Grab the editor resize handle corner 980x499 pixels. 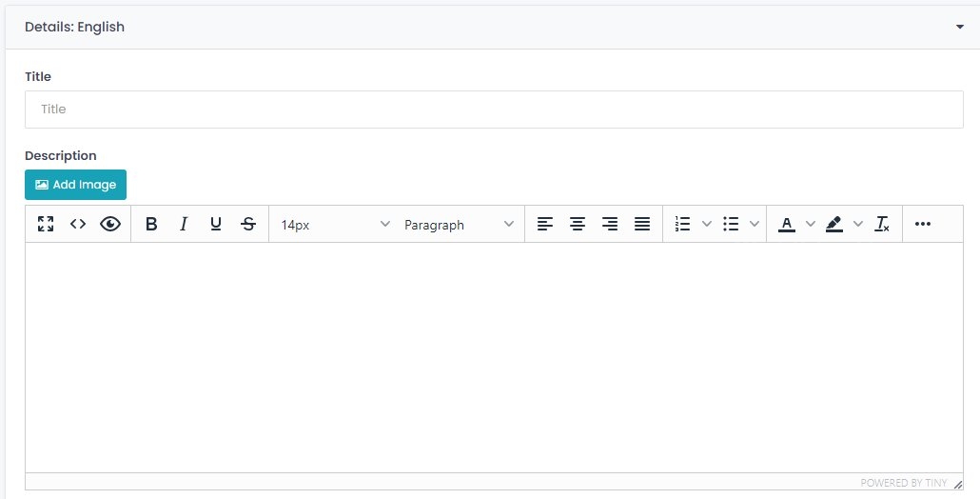click(x=958, y=484)
